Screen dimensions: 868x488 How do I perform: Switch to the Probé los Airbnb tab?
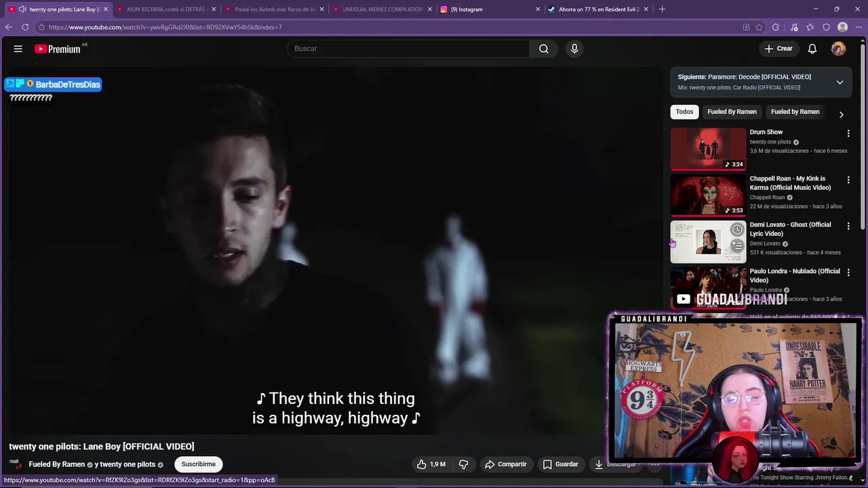coord(274,9)
